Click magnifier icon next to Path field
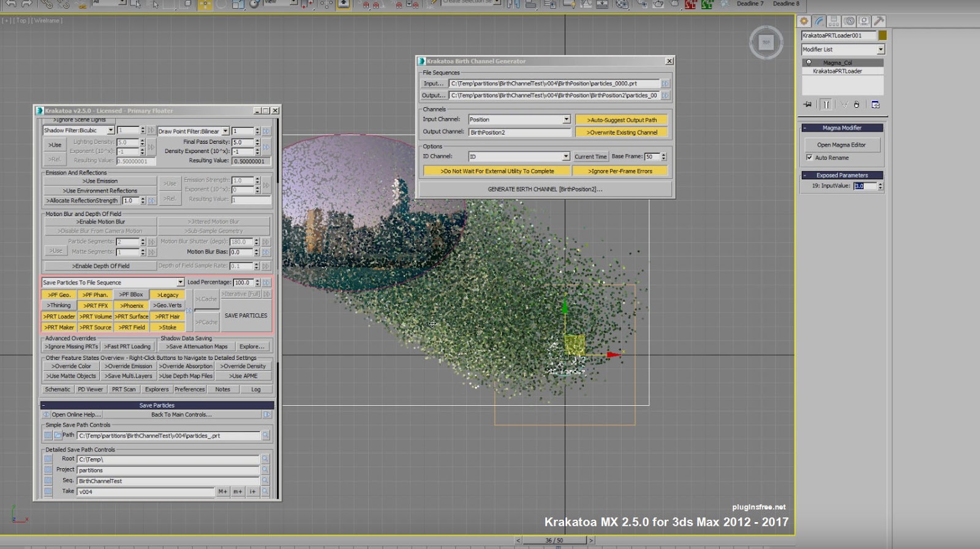 (x=266, y=436)
